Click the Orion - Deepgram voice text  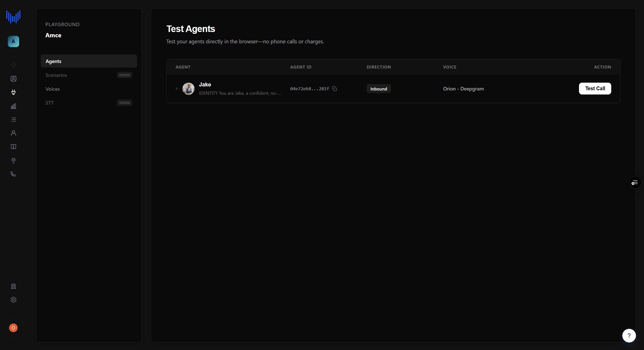(x=463, y=89)
